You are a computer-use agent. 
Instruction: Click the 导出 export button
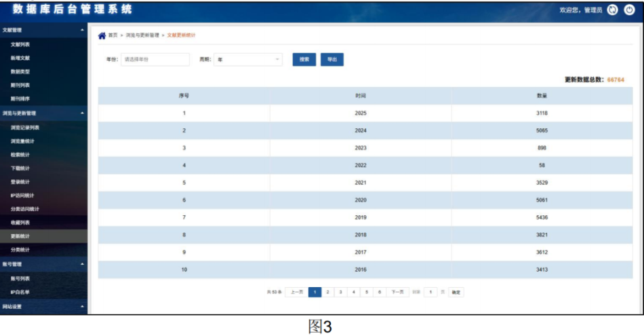(332, 60)
